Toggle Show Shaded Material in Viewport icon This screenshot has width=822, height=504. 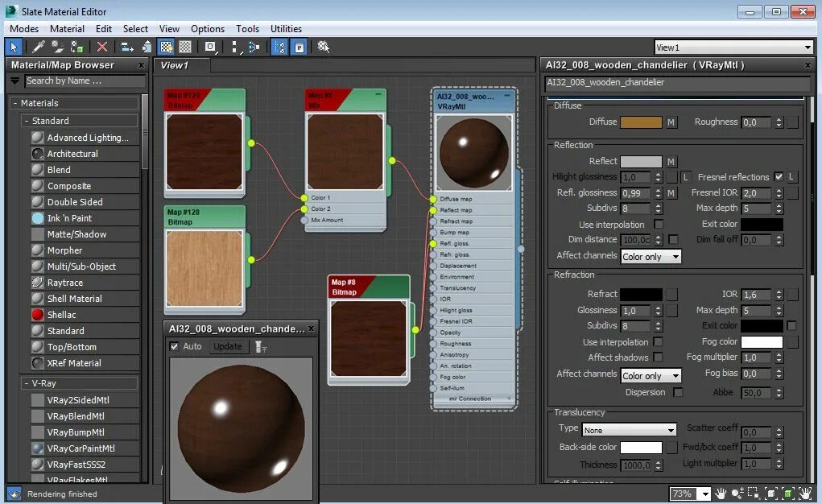[x=167, y=47]
